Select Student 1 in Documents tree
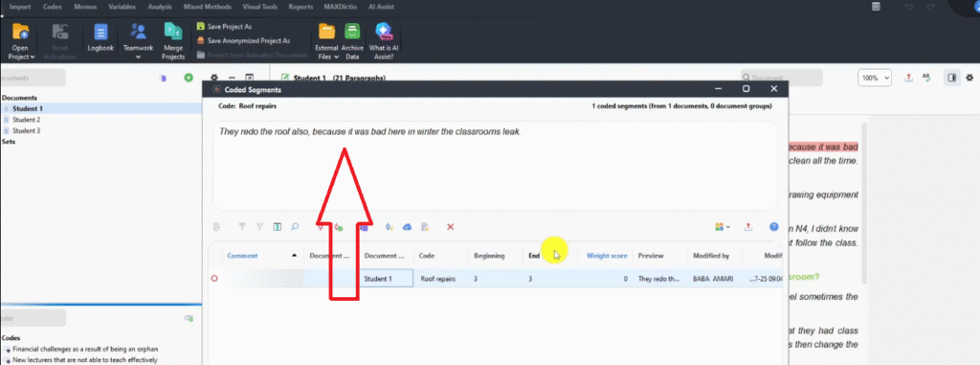 [27, 109]
